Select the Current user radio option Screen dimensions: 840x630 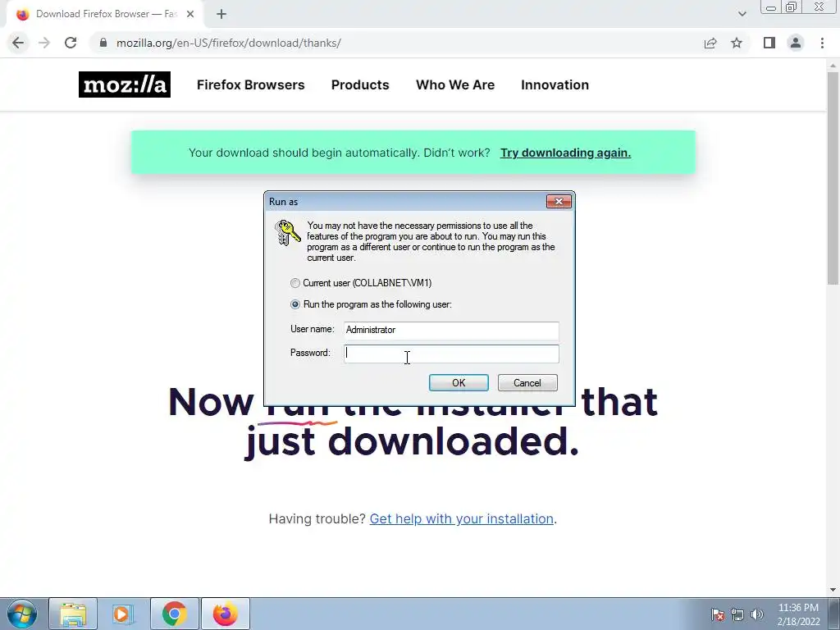coord(295,283)
